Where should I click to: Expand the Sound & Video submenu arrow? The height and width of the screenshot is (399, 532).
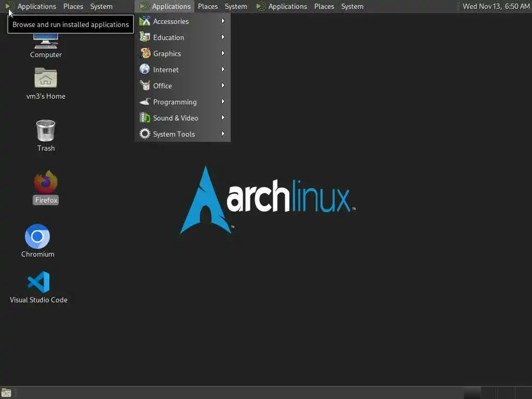click(x=223, y=118)
